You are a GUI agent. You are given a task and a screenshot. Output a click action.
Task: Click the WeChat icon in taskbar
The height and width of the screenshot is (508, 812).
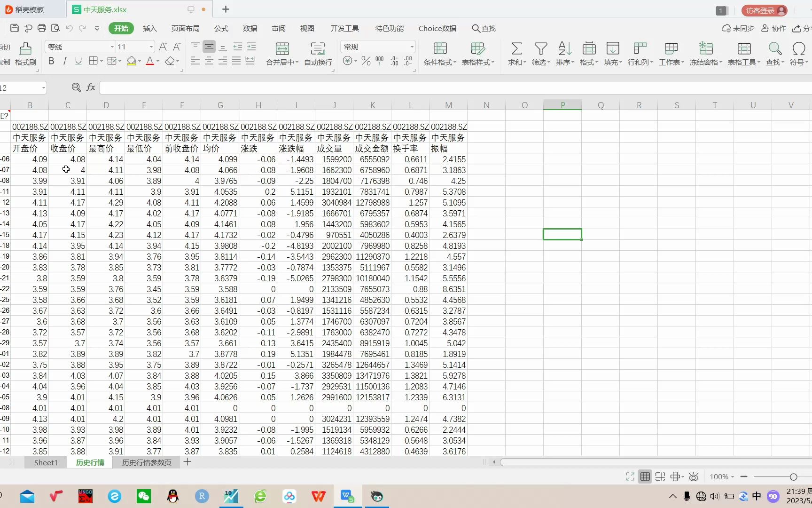(x=144, y=496)
